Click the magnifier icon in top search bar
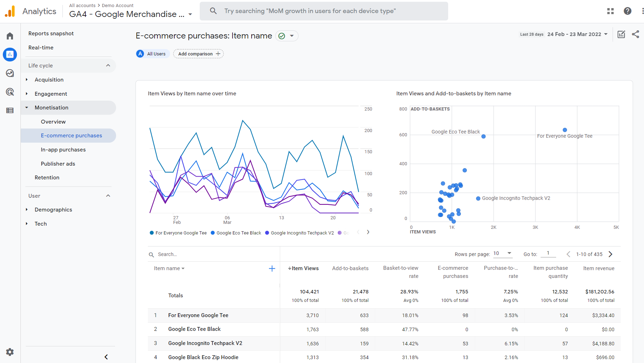This screenshot has height=363, width=644. [213, 11]
